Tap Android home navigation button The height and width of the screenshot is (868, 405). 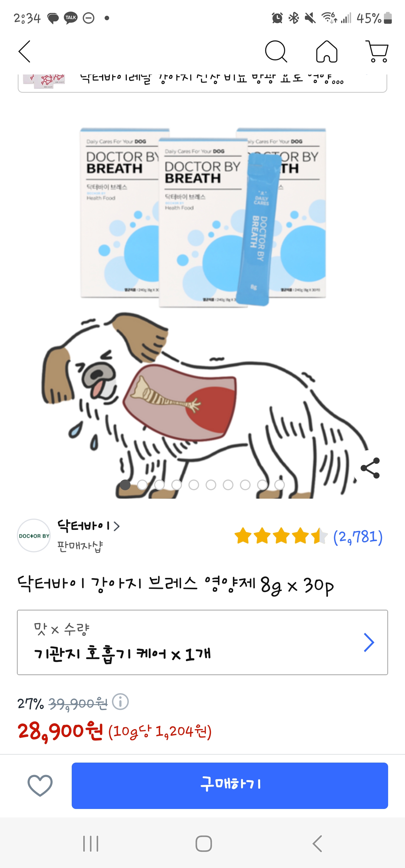tap(204, 844)
